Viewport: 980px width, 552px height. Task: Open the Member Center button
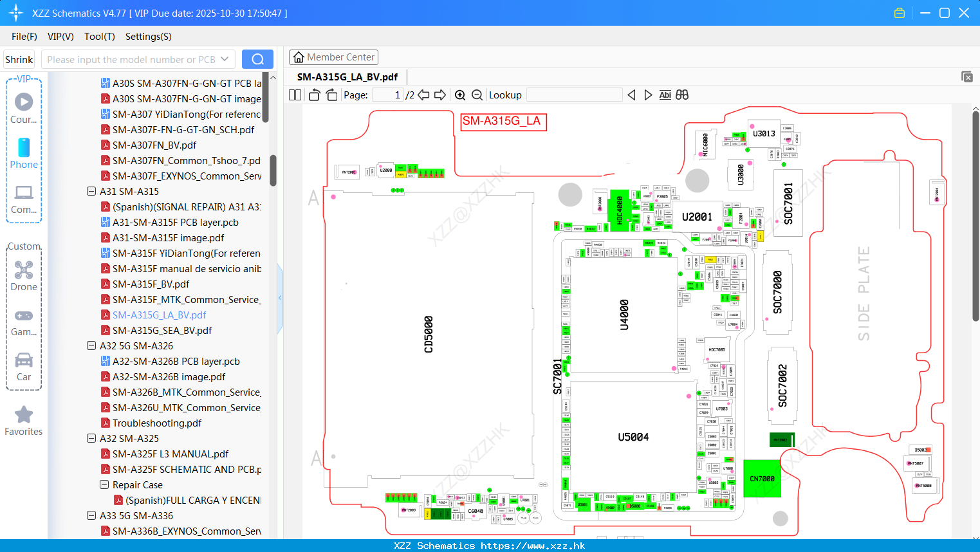click(333, 57)
